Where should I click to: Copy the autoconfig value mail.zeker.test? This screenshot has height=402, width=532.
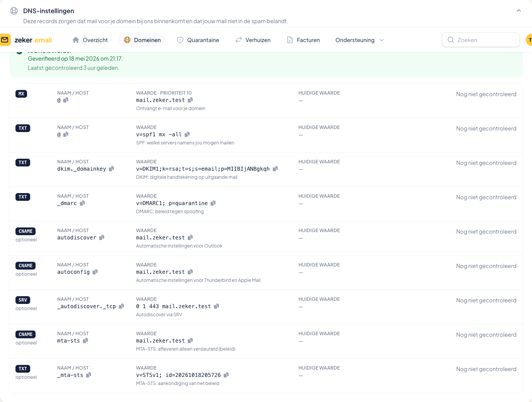[x=190, y=272]
